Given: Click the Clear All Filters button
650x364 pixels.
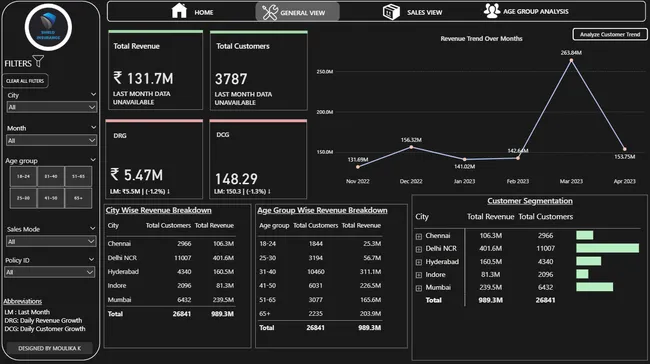Looking at the screenshot, I should 25,81.
